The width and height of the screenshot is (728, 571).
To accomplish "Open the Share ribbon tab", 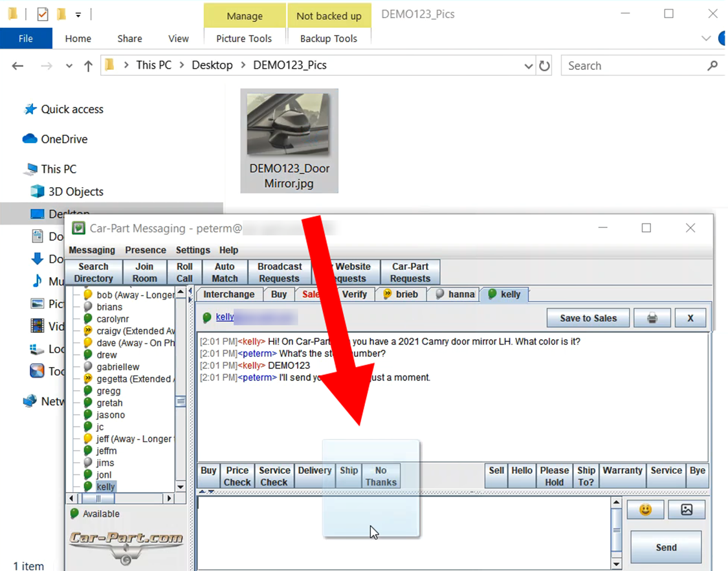I will (129, 39).
